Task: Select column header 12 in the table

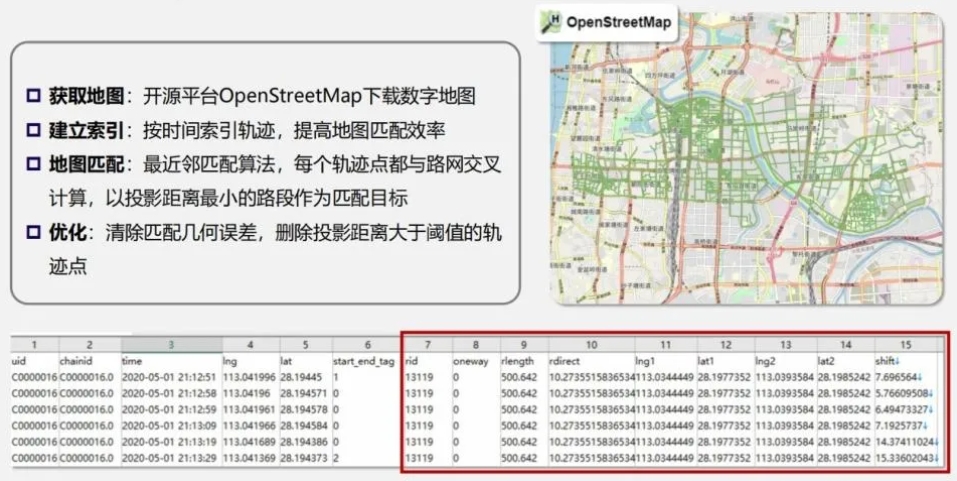Action: tap(726, 345)
